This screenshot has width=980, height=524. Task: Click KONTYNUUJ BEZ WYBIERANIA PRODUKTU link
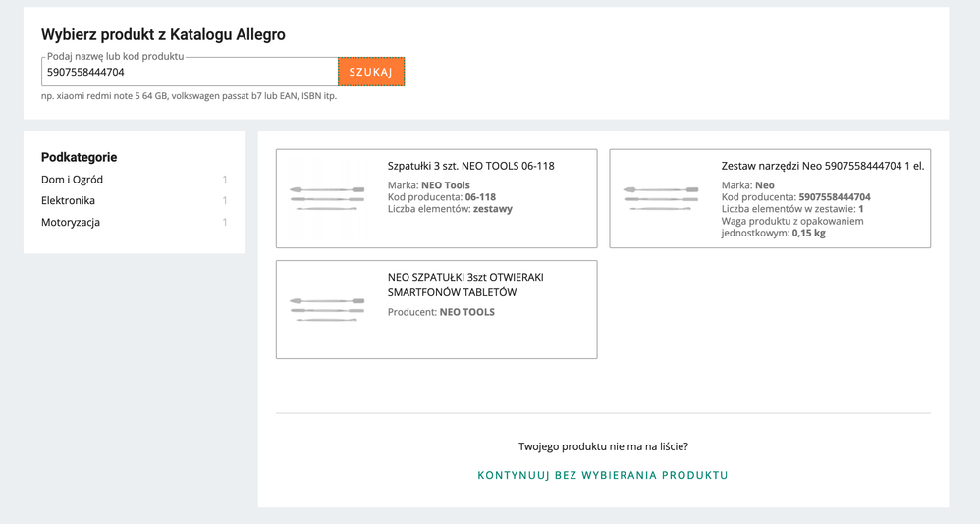point(603,475)
